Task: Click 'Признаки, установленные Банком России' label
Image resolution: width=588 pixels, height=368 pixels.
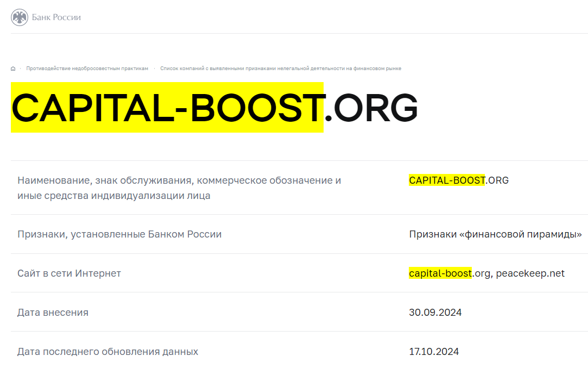Action: (119, 234)
